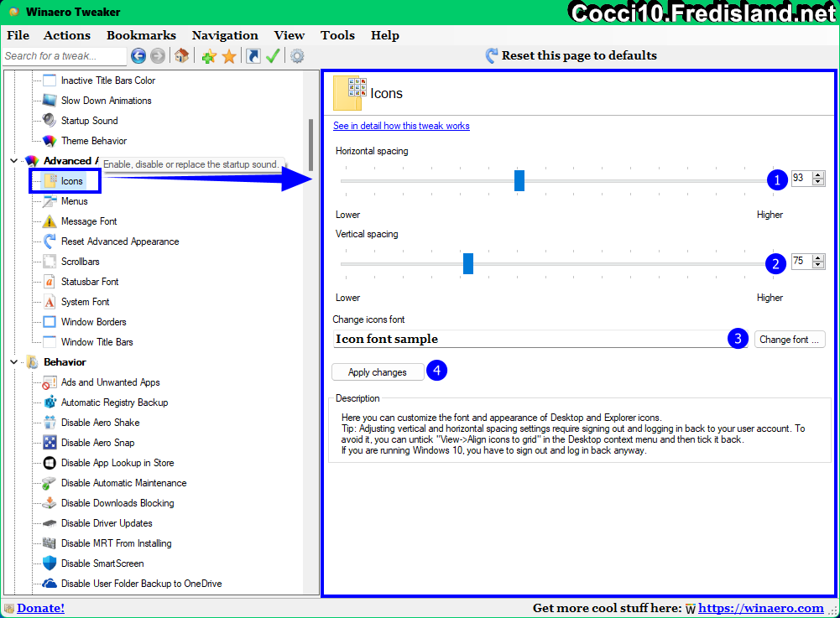Image resolution: width=840 pixels, height=618 pixels.
Task: Click the Menus tree icon
Action: click(x=50, y=200)
